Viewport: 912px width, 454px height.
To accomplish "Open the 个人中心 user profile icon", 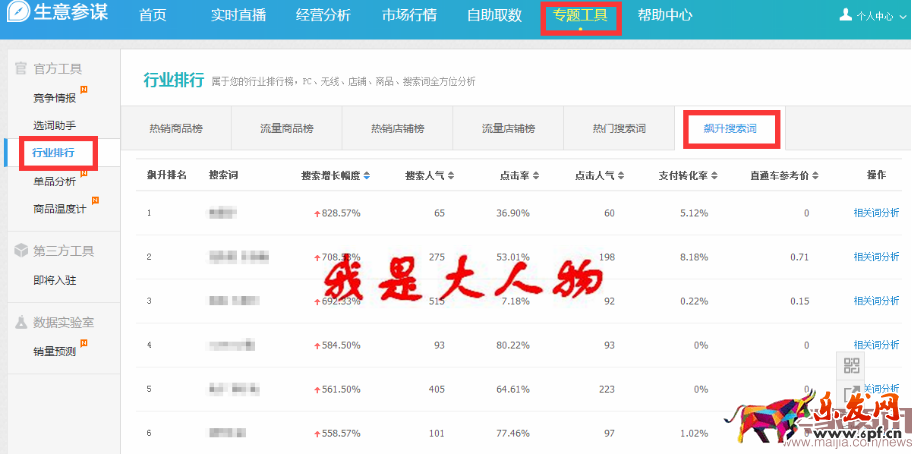I will 846,15.
